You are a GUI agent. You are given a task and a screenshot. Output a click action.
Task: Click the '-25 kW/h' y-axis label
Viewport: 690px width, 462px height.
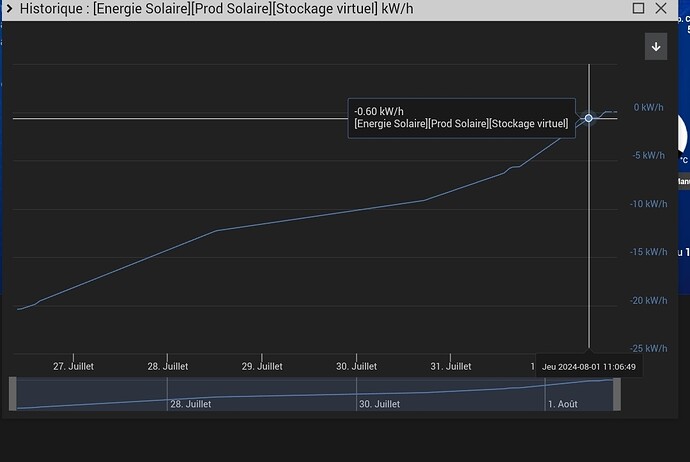pyautogui.click(x=648, y=348)
